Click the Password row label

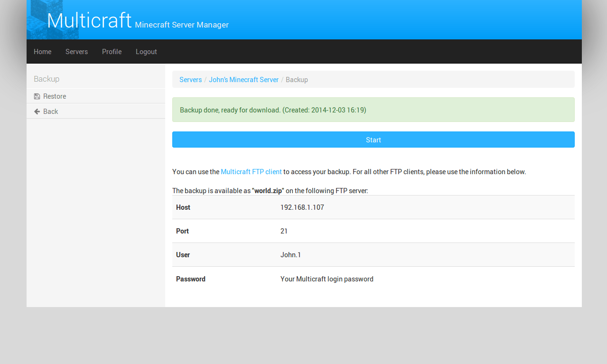click(x=191, y=279)
